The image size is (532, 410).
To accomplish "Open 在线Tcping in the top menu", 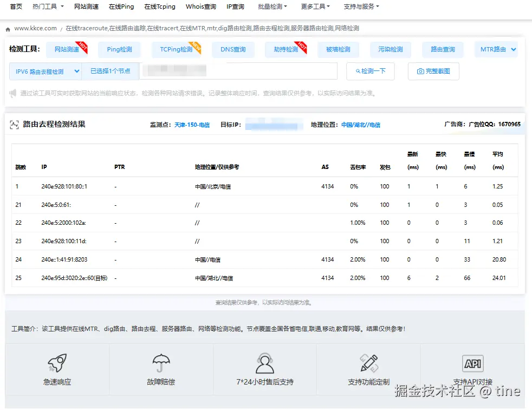I will pos(160,6).
